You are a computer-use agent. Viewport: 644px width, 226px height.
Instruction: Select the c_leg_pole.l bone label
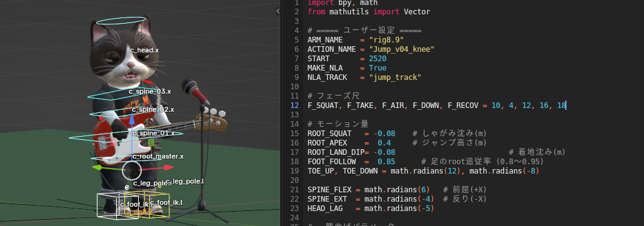tap(186, 181)
